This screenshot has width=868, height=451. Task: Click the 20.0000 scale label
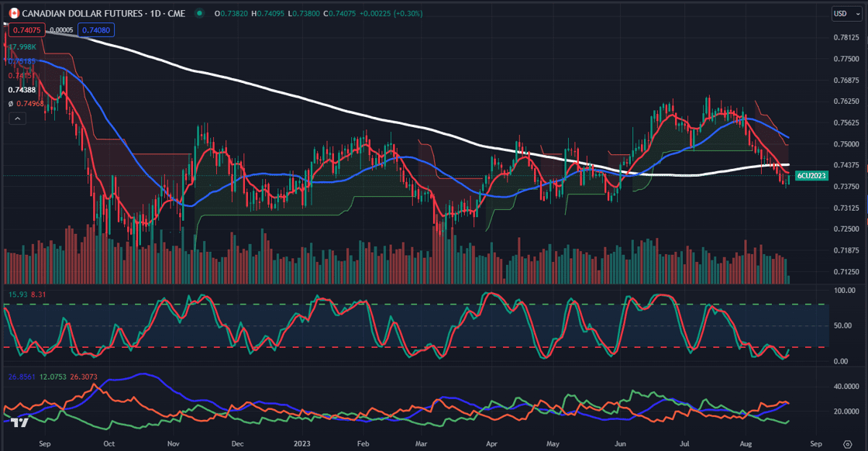pyautogui.click(x=846, y=411)
